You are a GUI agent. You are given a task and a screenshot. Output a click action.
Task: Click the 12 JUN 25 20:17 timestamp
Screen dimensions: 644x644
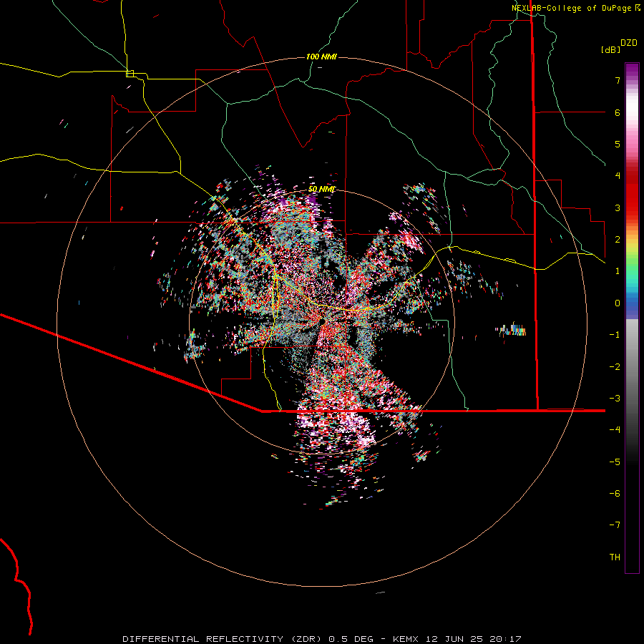473,639
